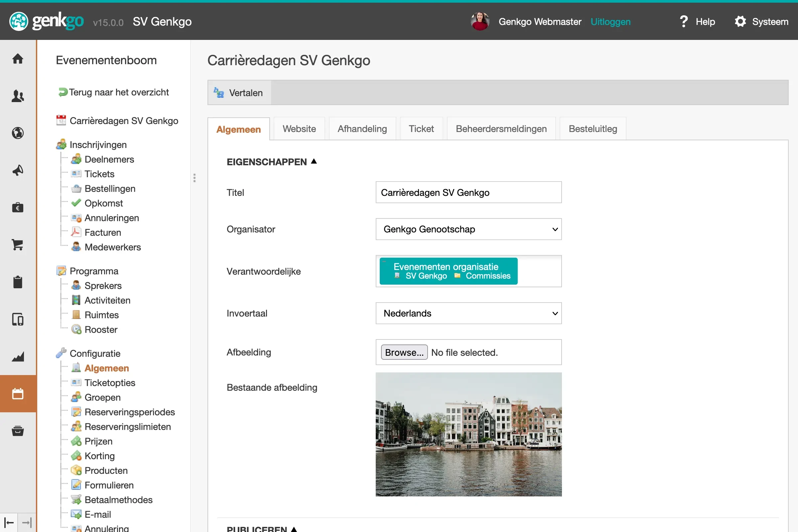The width and height of the screenshot is (798, 532).
Task: Open the shopping cart sidebar icon
Action: click(18, 245)
